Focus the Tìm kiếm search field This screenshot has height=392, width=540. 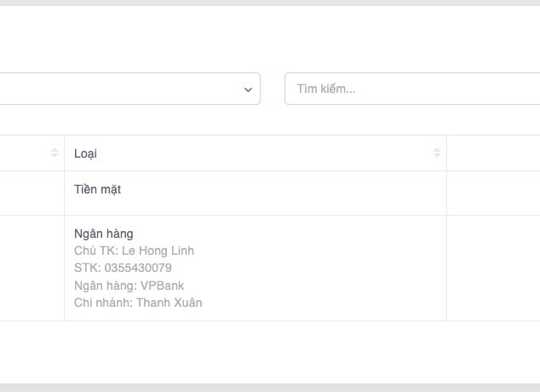pos(409,89)
